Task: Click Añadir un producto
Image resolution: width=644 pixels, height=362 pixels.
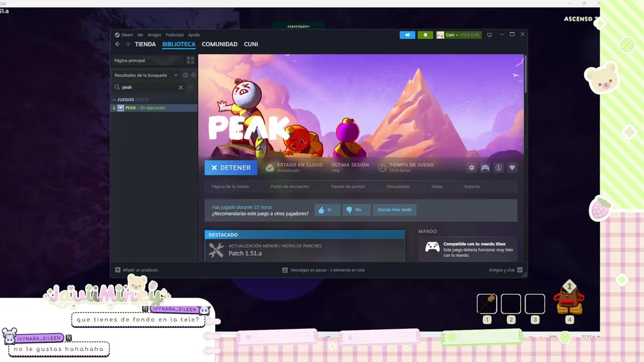Action: [x=136, y=270]
